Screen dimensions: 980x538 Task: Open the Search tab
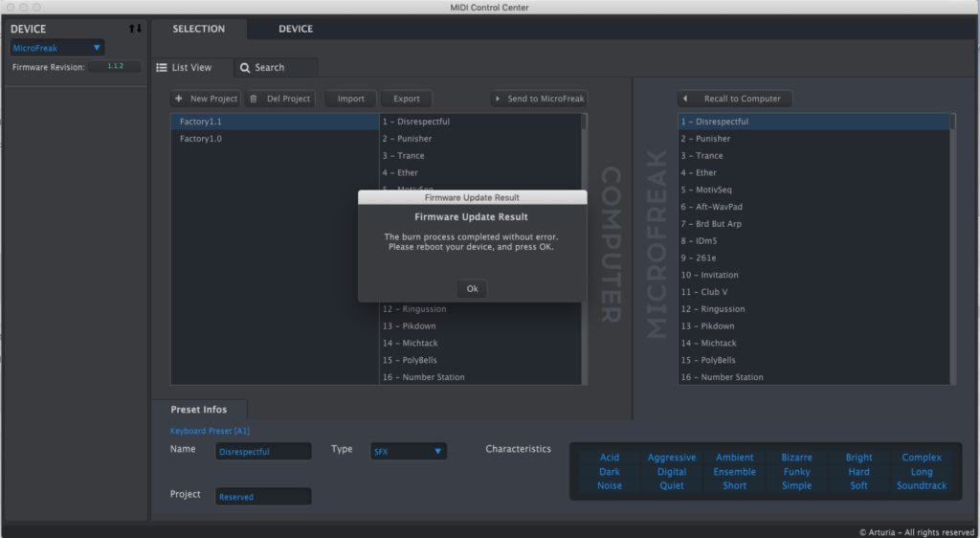click(x=277, y=67)
